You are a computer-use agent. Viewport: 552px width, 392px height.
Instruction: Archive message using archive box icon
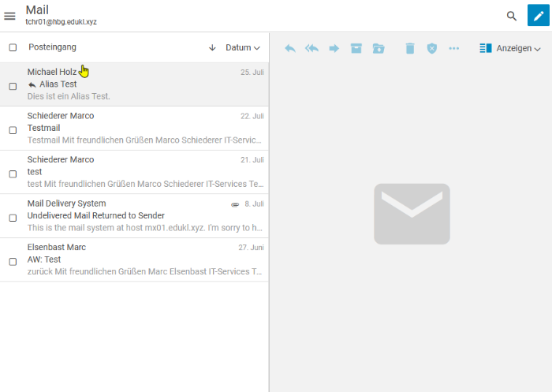356,49
